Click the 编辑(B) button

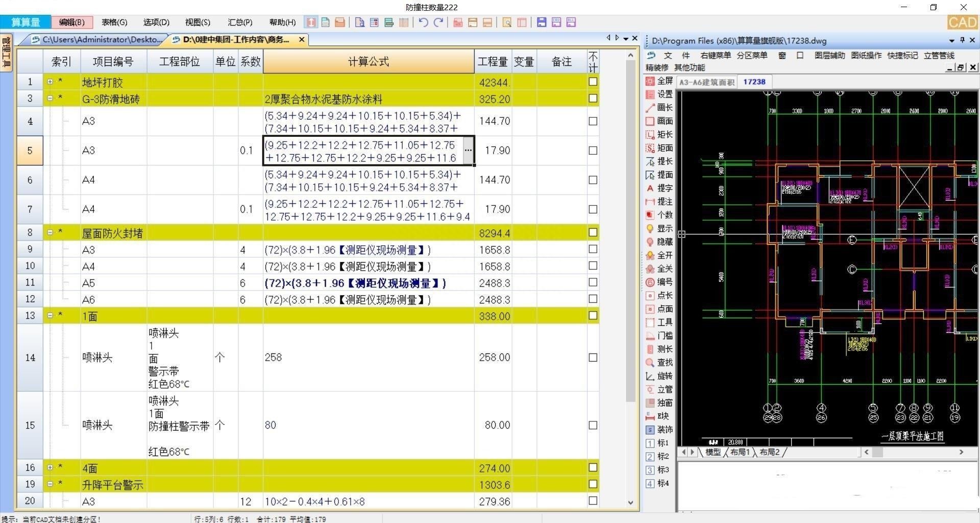pos(72,22)
